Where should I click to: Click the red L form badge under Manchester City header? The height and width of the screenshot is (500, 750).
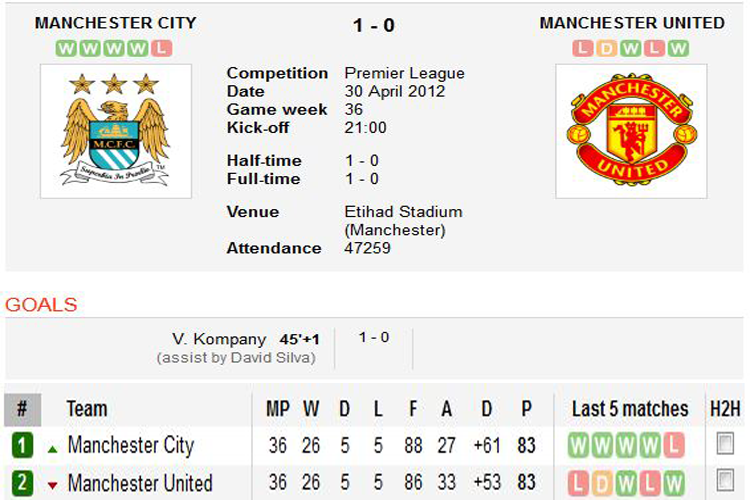163,48
